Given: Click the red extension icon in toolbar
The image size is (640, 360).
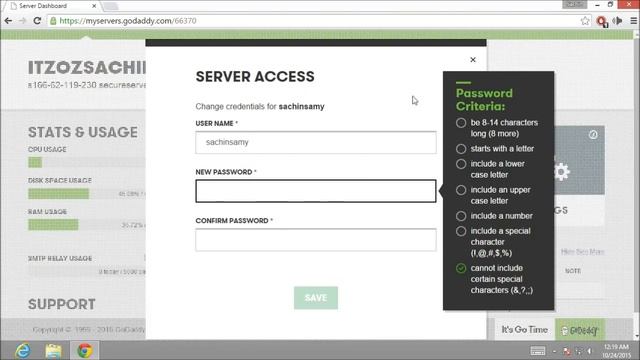Looking at the screenshot, I should 602,21.
